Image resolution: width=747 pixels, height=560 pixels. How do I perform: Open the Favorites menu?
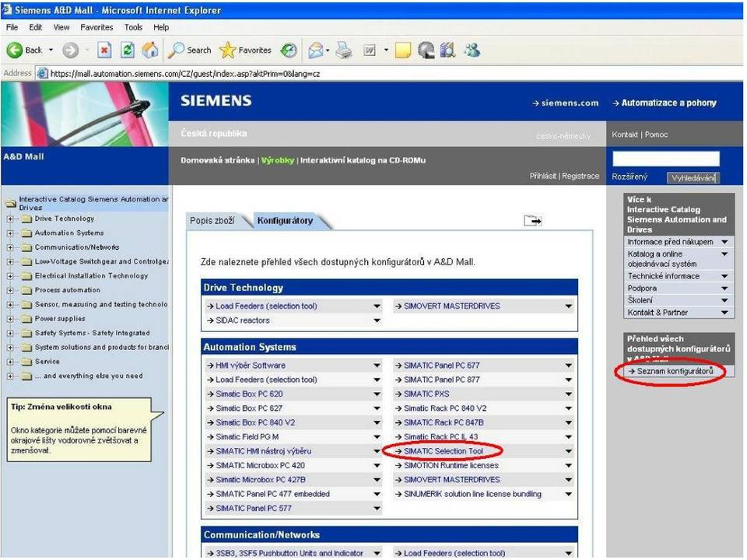point(96,28)
